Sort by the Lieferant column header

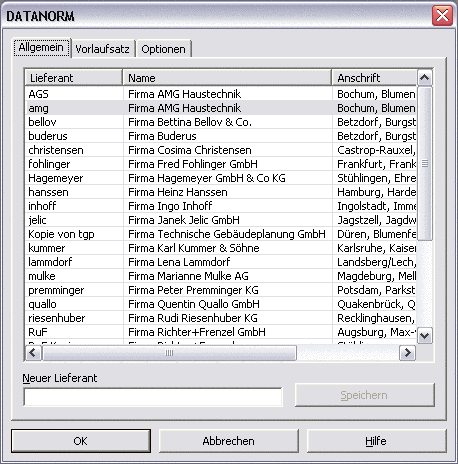(x=73, y=78)
